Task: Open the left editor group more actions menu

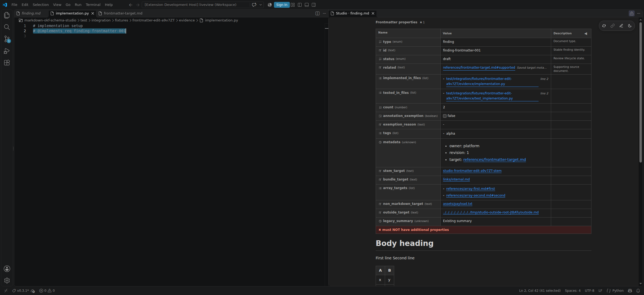Action: coord(324,13)
